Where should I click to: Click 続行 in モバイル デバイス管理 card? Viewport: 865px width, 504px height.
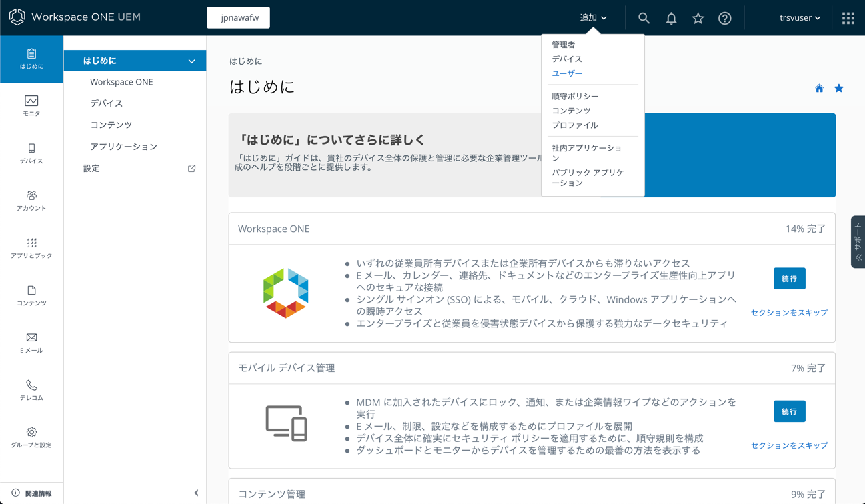pyautogui.click(x=790, y=411)
